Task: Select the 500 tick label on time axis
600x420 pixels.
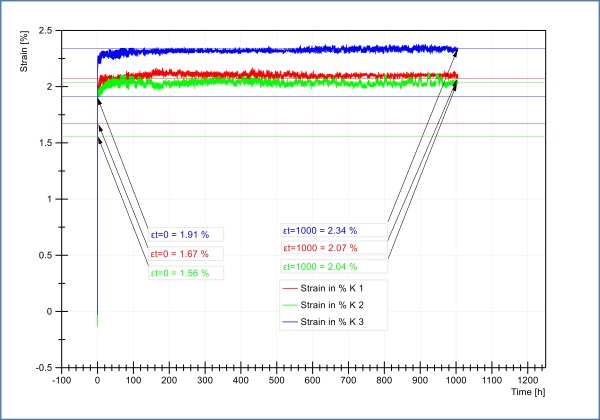Action: [x=277, y=381]
